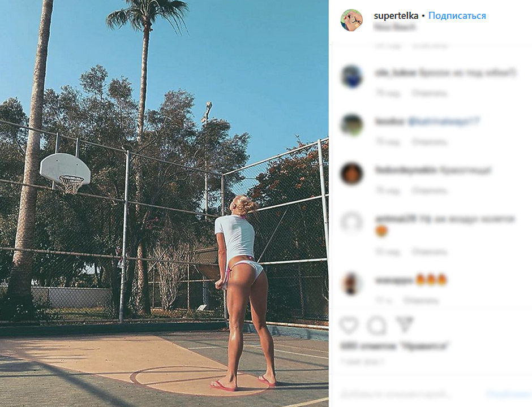This screenshot has height=407, width=532.
Task: Open the fourth commenter's blank avatar
Action: [x=352, y=223]
